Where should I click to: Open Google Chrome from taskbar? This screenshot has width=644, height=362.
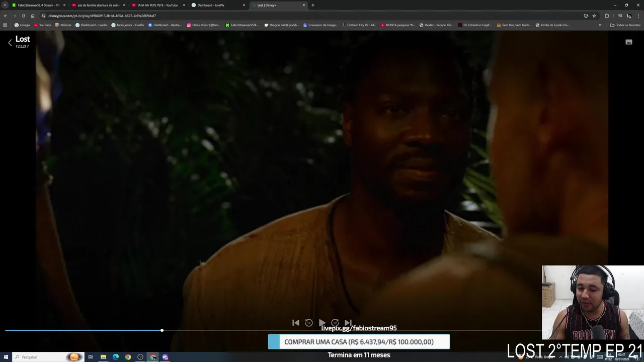pos(128,357)
